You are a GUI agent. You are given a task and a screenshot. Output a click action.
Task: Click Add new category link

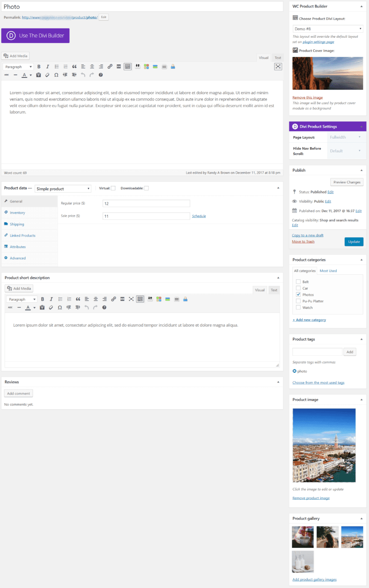click(309, 320)
